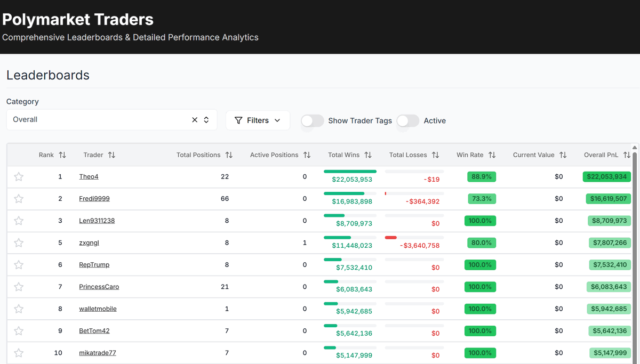640x364 pixels.
Task: Click $22,053,934 Overall PnL badge
Action: pyautogui.click(x=607, y=176)
